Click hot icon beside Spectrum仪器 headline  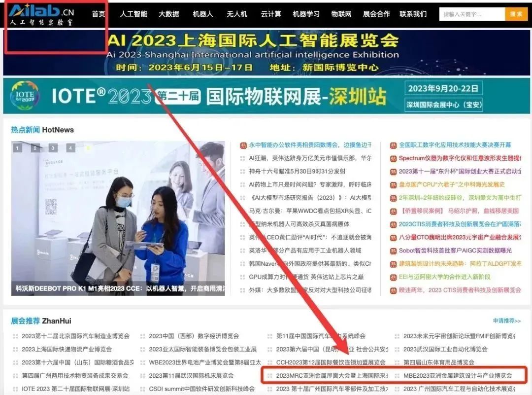pyautogui.click(x=393, y=159)
